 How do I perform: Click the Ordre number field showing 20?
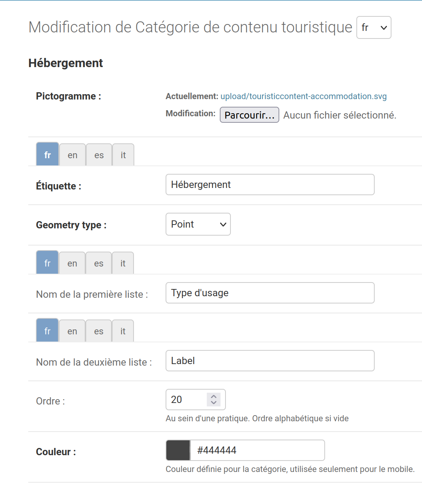tap(196, 400)
